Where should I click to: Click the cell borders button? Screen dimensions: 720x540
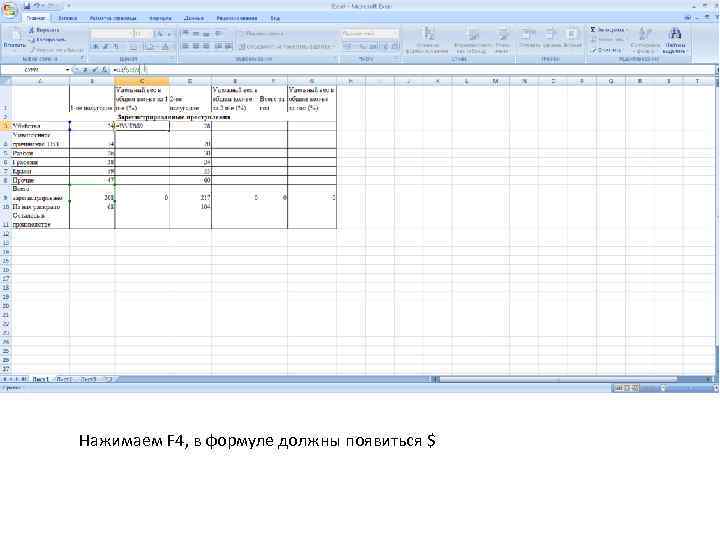tap(133, 46)
